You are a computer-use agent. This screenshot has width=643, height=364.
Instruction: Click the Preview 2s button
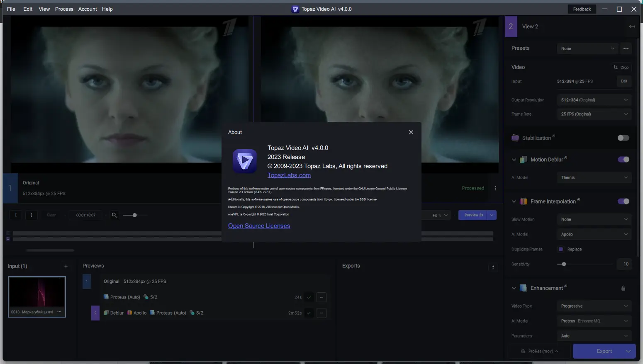click(x=473, y=215)
